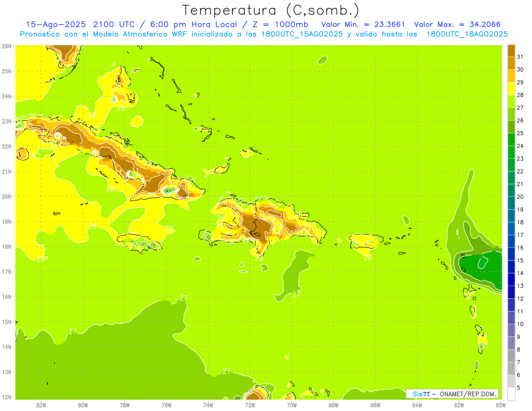The image size is (532, 411).
Task: Click the color scale number 12
Action: [x=520, y=298]
